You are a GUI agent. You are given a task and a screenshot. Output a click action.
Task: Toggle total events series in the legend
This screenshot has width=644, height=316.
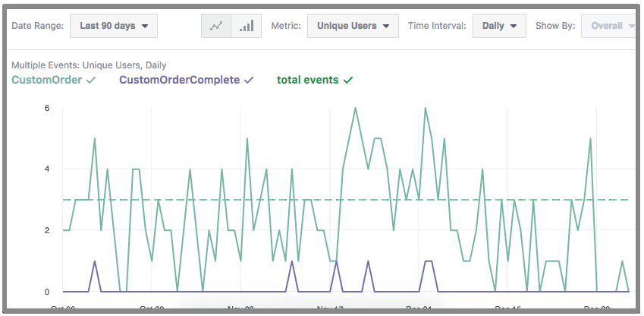click(315, 80)
